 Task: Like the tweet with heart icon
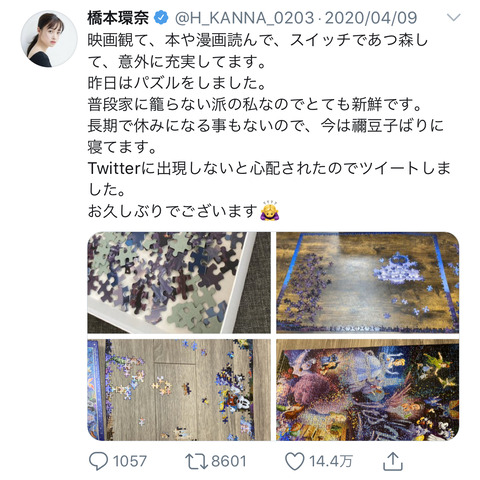(x=295, y=461)
